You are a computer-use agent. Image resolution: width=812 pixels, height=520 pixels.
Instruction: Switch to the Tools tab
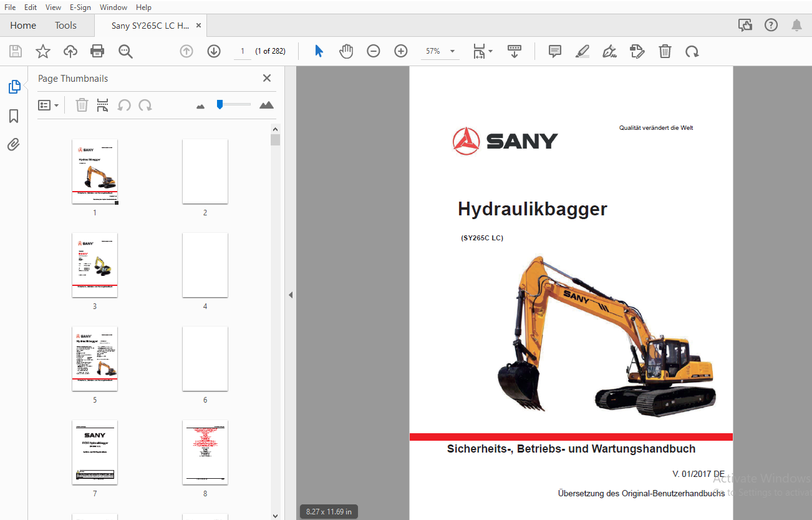[65, 26]
